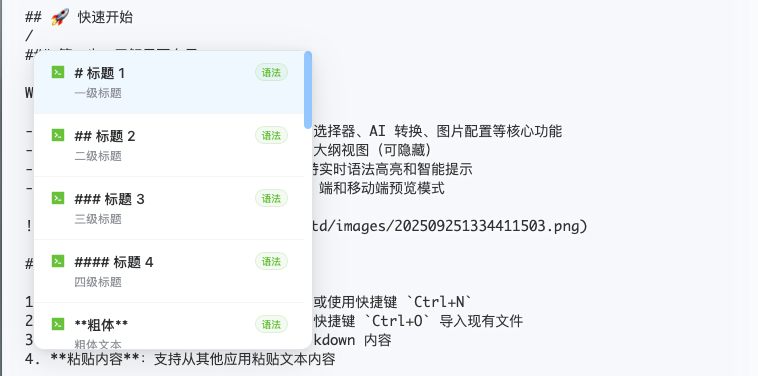Viewport: 758px width, 376px height.
Task: Click the line mentioning 粘贴内容
Action: tap(180, 359)
